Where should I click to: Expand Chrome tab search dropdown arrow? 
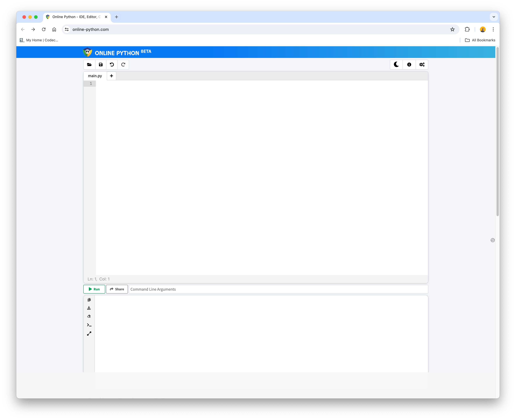pyautogui.click(x=494, y=17)
